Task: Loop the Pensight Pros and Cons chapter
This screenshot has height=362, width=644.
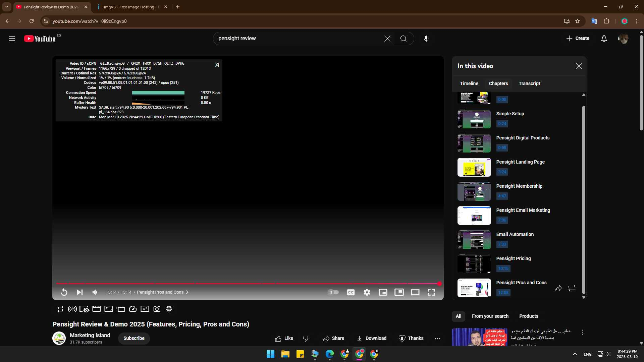Action: [572, 288]
